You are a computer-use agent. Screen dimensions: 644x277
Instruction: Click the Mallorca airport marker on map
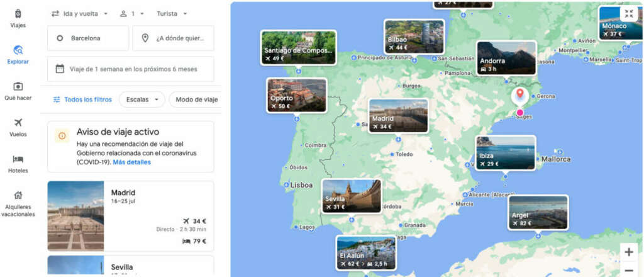(560, 152)
